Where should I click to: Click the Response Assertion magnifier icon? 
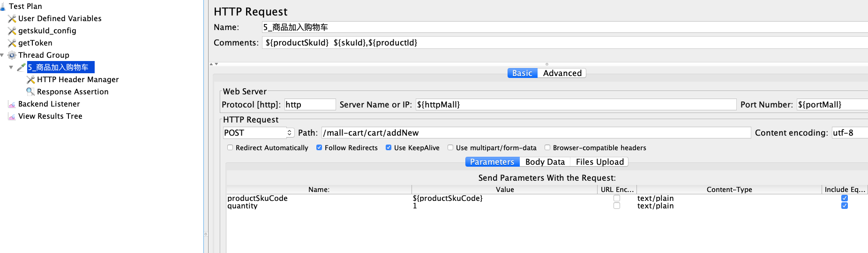click(x=30, y=92)
